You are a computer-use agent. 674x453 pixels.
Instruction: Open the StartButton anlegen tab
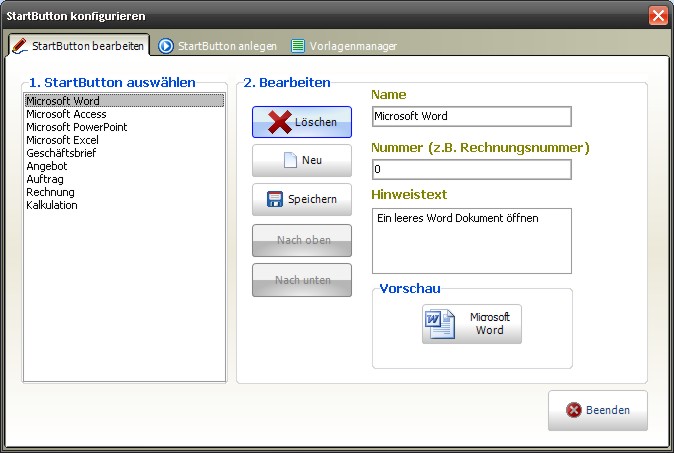[x=218, y=46]
